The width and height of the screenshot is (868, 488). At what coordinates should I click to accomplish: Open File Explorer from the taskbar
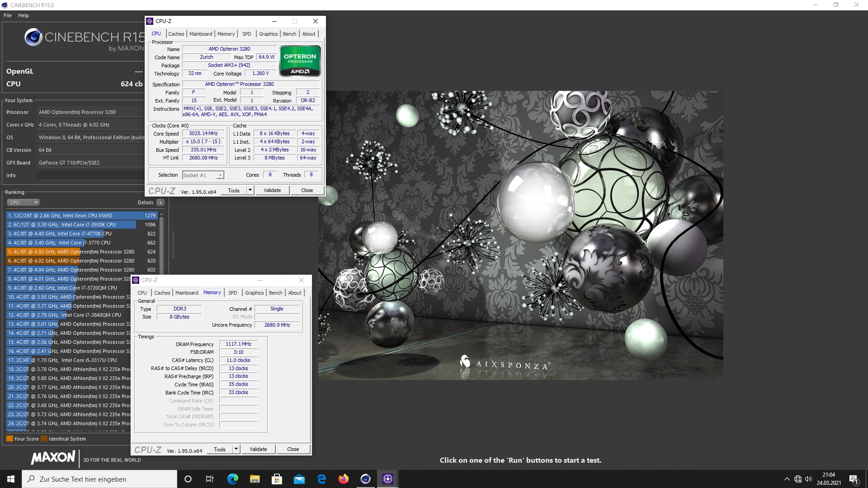click(255, 479)
